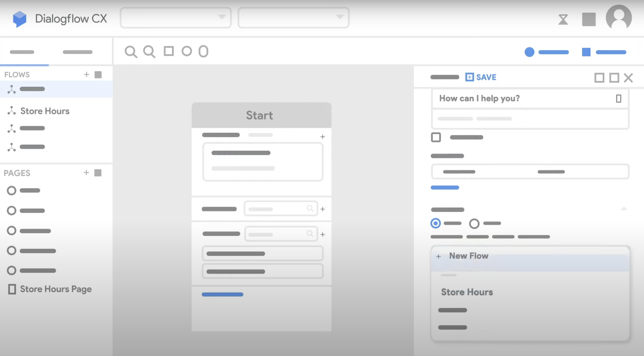Viewport: 644px width, 356px height.
Task: Select the first blue radio button
Action: point(436,223)
